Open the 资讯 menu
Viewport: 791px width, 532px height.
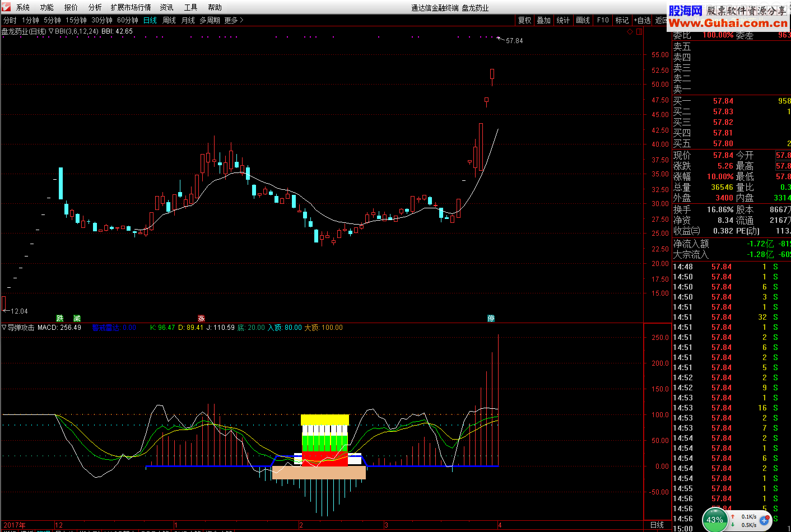[x=167, y=7]
